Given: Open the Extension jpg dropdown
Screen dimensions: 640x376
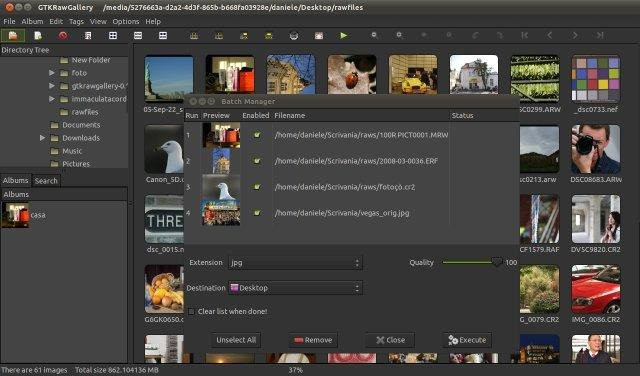Looking at the screenshot, I should (x=295, y=263).
